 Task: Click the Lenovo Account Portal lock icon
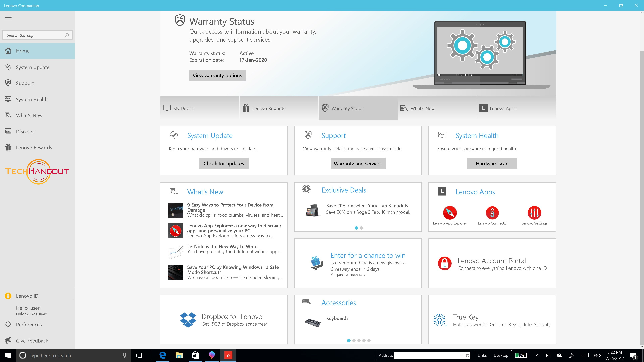point(444,263)
